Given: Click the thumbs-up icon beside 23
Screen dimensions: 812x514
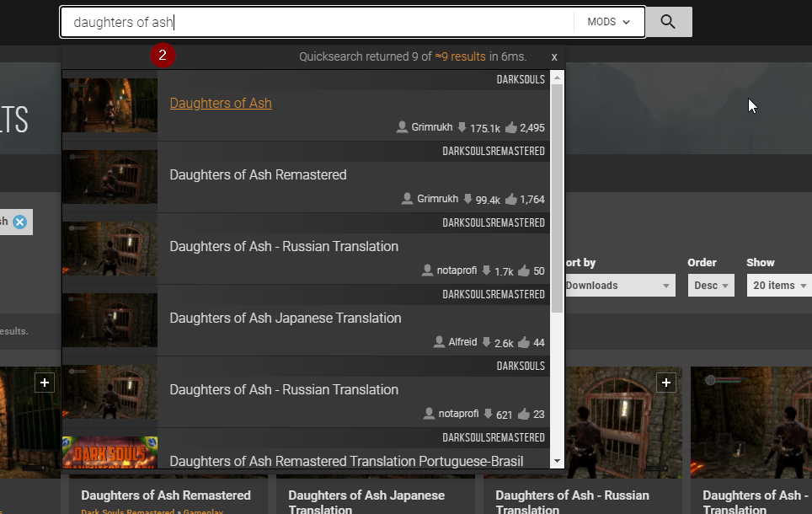Looking at the screenshot, I should (524, 414).
